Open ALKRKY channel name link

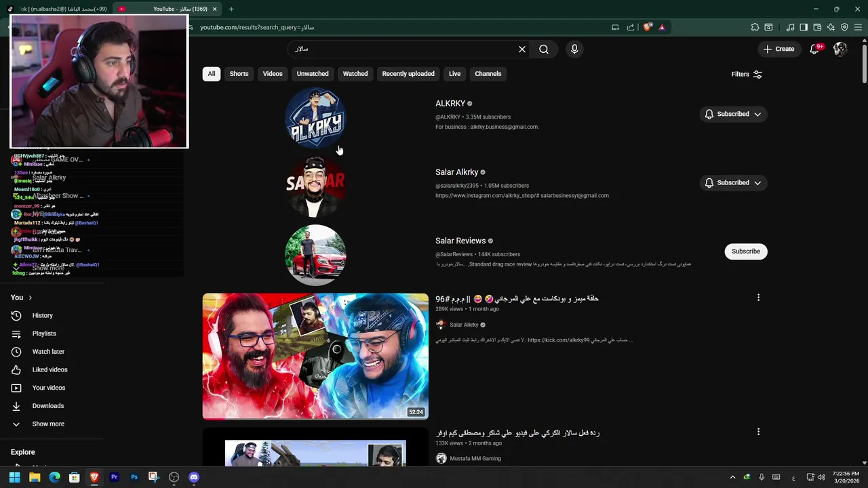click(x=450, y=104)
